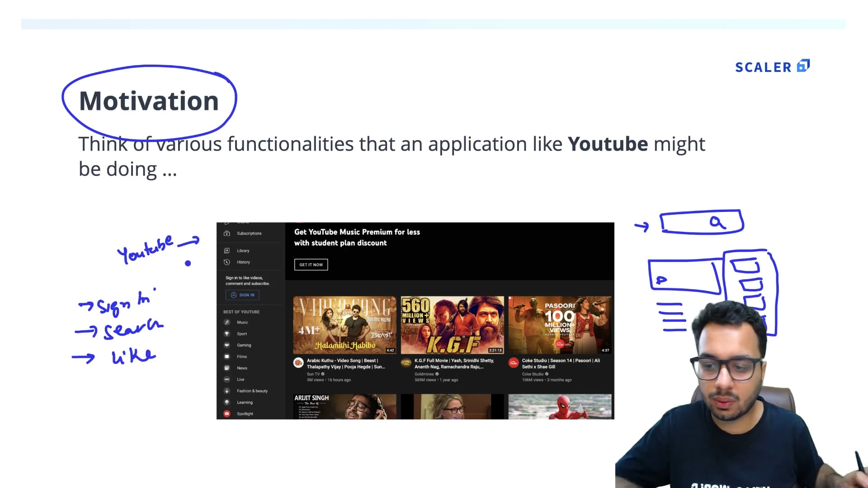Click the bold Youtube word in slide text
Image resolution: width=868 pixels, height=488 pixels.
point(608,144)
